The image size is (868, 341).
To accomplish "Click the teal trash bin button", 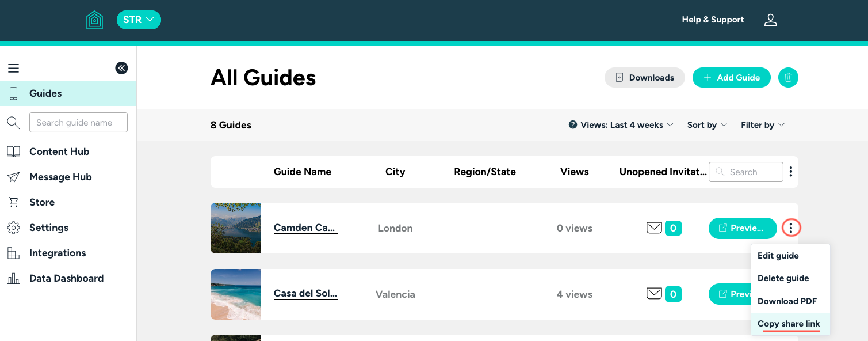I will click(788, 78).
